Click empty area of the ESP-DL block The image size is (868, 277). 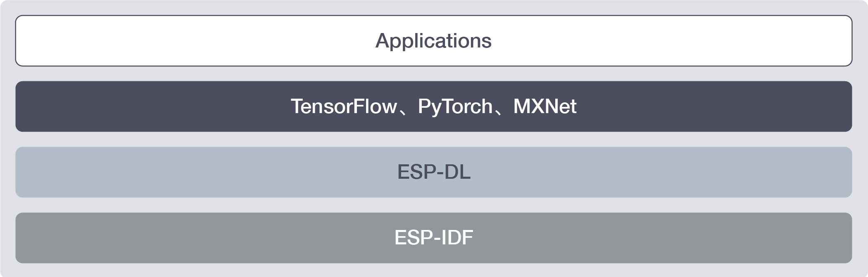click(x=165, y=172)
